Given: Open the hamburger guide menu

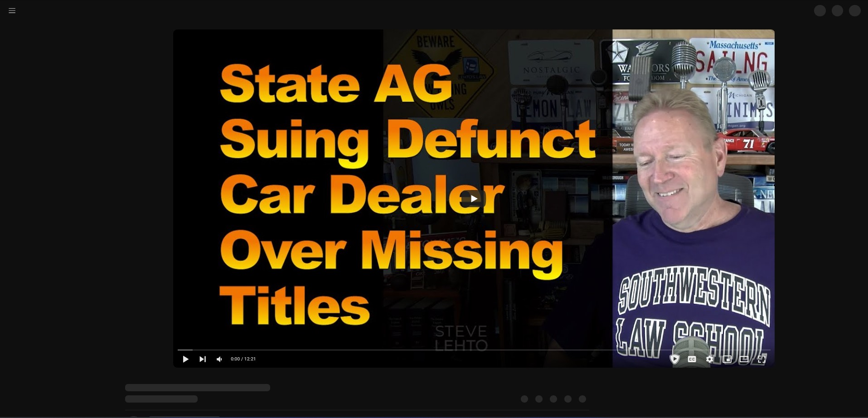Looking at the screenshot, I should (12, 10).
